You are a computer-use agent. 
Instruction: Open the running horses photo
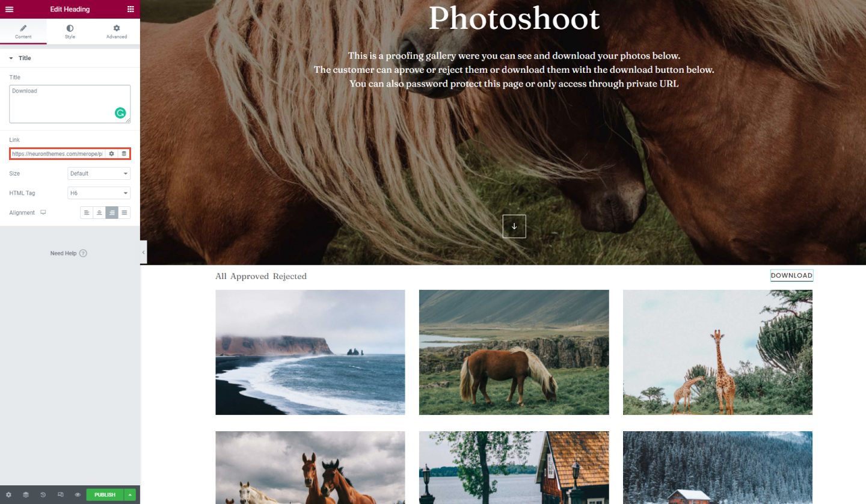[310, 467]
